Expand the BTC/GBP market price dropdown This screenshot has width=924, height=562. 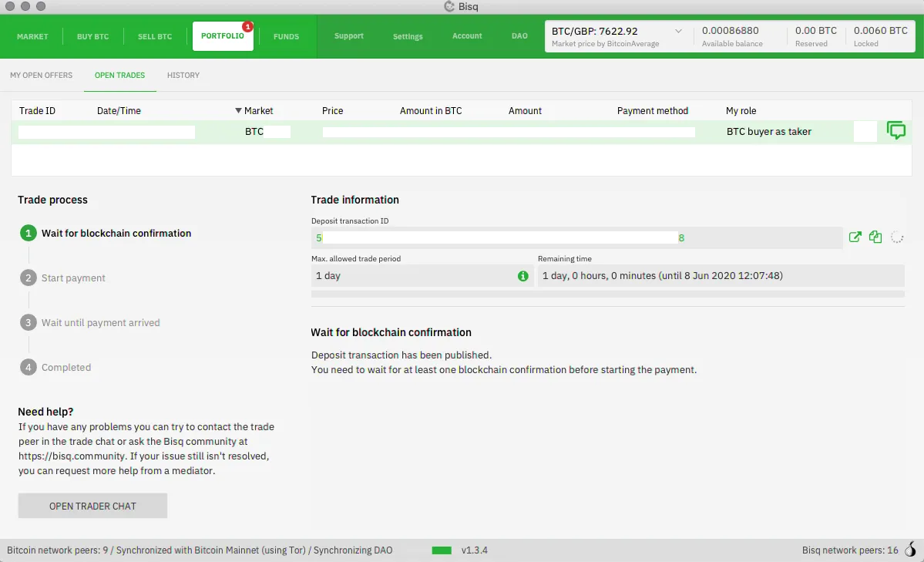(x=678, y=32)
